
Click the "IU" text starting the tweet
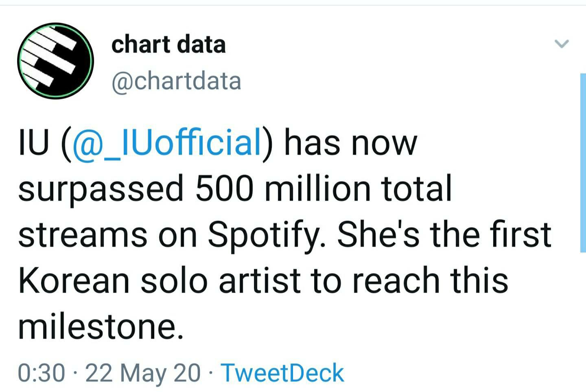click(34, 142)
